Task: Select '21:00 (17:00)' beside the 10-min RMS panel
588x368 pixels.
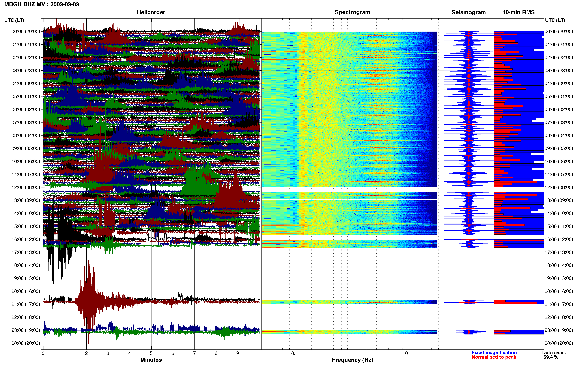Action: pyautogui.click(x=559, y=304)
